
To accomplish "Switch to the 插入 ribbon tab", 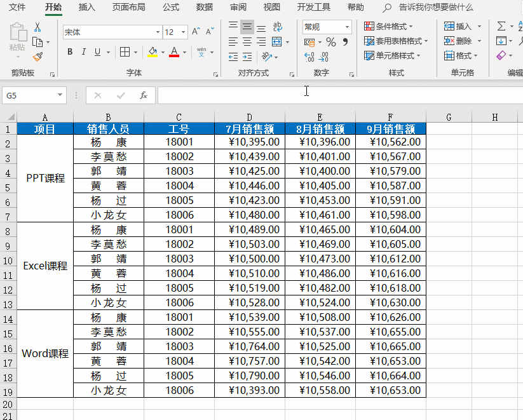I will tap(87, 8).
